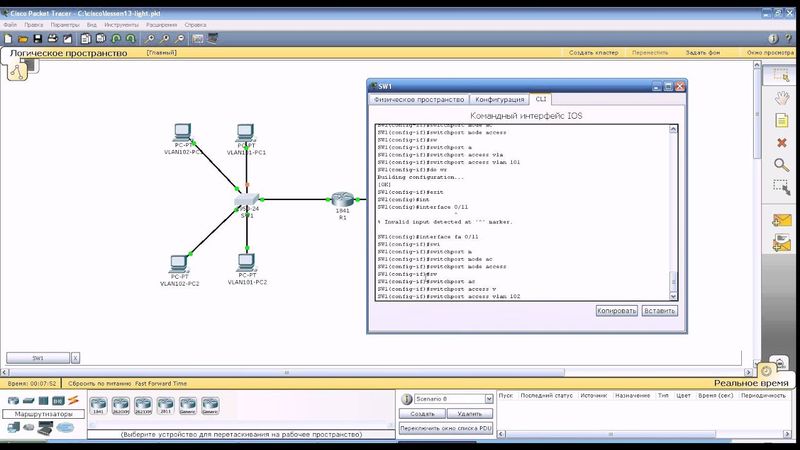Open a file using the folder icon
Image resolution: width=800 pixels, height=450 pixels.
pyautogui.click(x=23, y=38)
